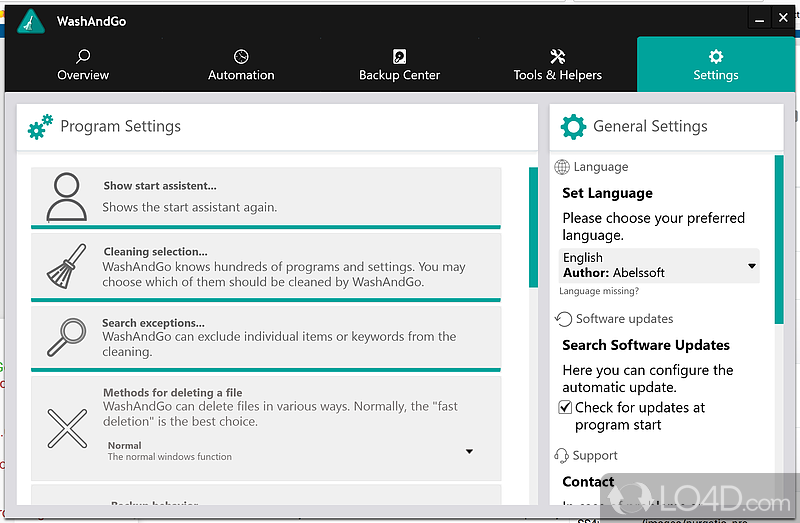Click the WashAndGo broom logo icon
Viewport: 800px width, 523px height.
(x=31, y=22)
